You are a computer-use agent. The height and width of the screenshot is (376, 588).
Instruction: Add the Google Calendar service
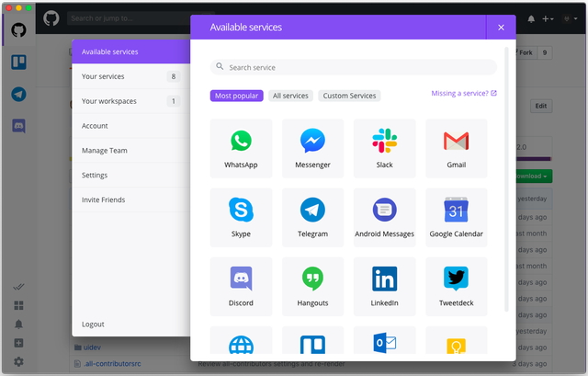[x=457, y=218]
